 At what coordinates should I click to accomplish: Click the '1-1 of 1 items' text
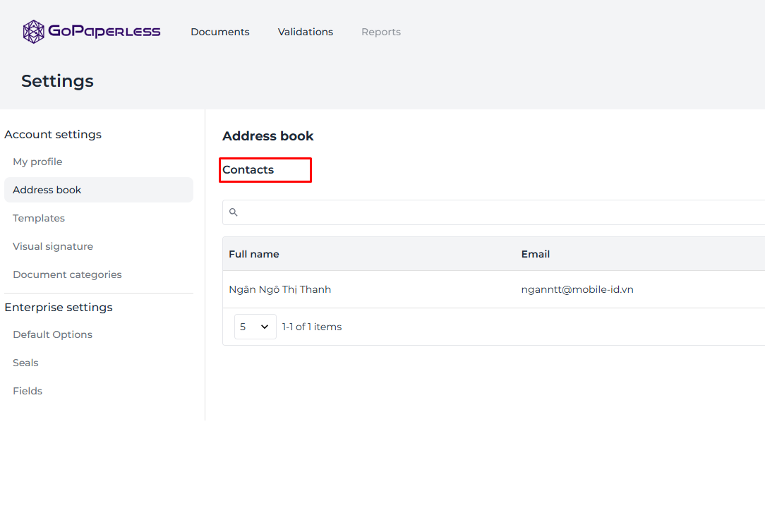tap(312, 327)
